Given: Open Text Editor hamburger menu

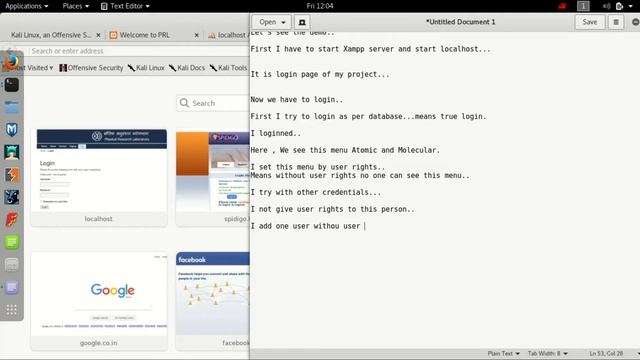Looking at the screenshot, I should pyautogui.click(x=616, y=22).
